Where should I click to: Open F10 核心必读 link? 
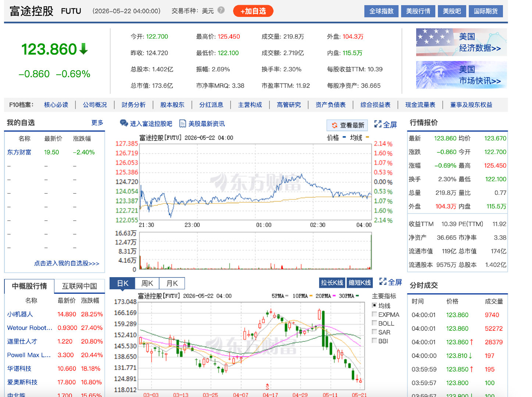tap(56, 105)
